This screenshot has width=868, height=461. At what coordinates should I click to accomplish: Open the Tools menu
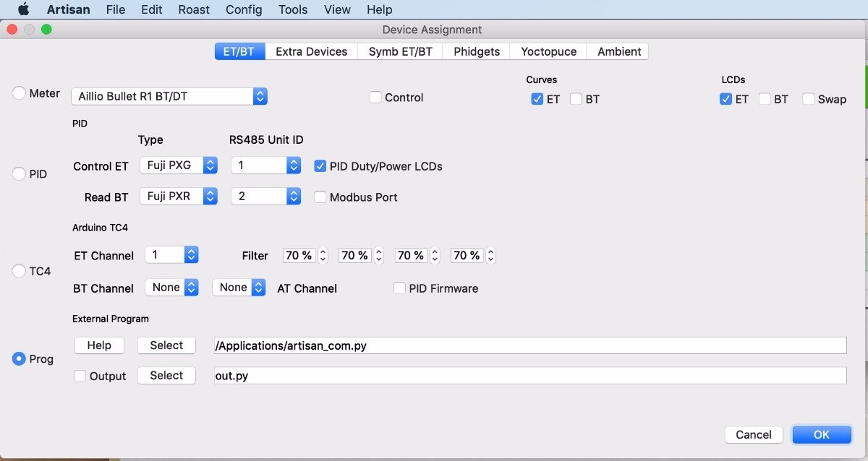293,9
